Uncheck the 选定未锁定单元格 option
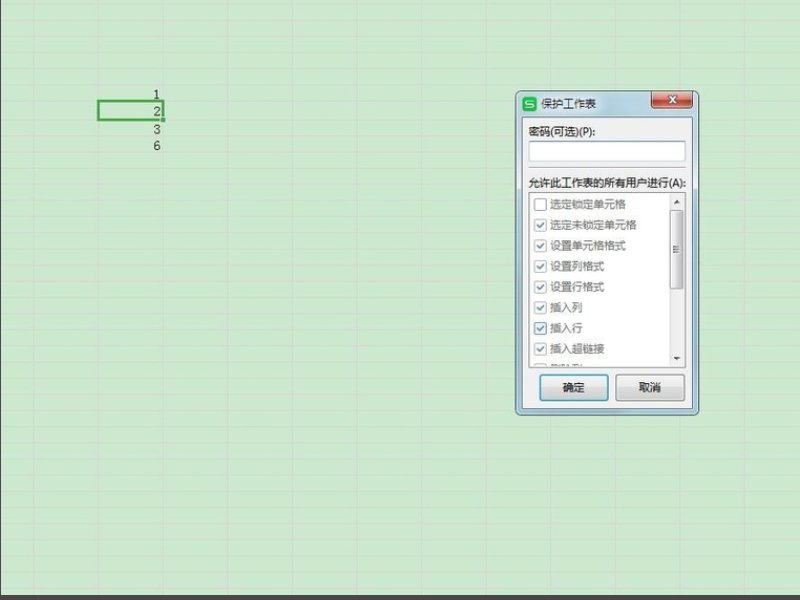The image size is (800, 600). coord(538,224)
